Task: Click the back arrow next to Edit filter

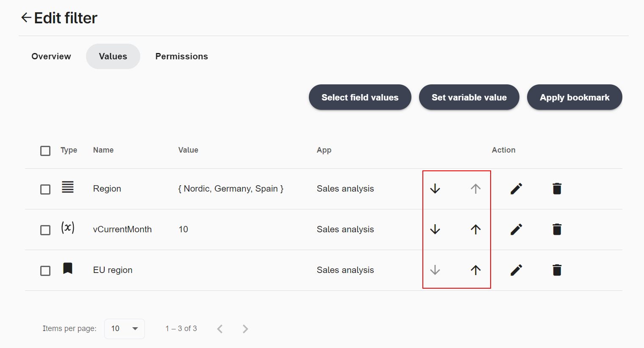Action: 26,17
